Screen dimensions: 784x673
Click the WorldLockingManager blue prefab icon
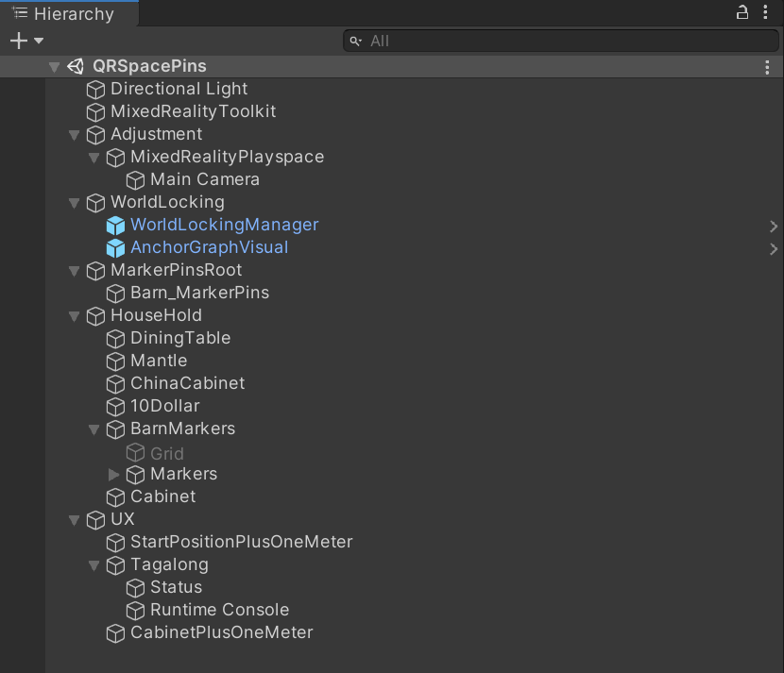tap(115, 226)
